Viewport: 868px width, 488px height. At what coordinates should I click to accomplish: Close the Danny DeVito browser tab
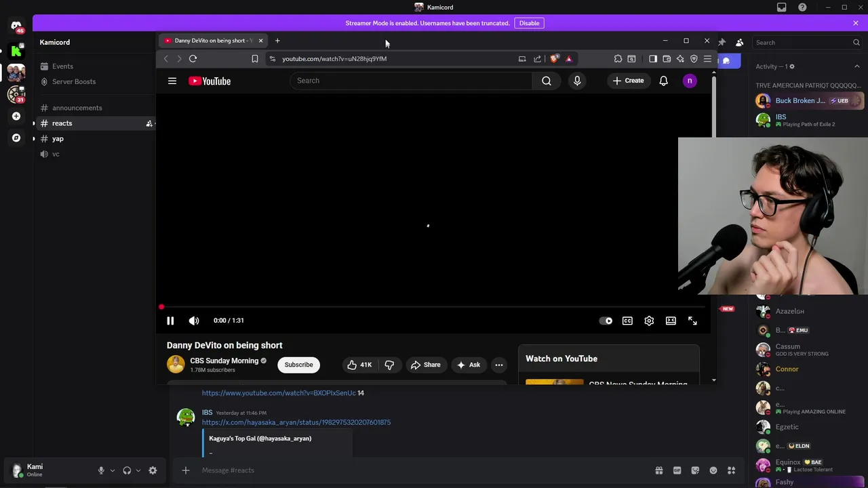(260, 41)
